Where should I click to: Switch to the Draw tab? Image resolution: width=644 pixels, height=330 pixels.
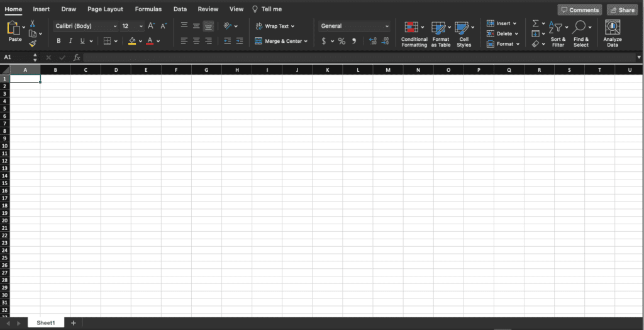point(69,9)
